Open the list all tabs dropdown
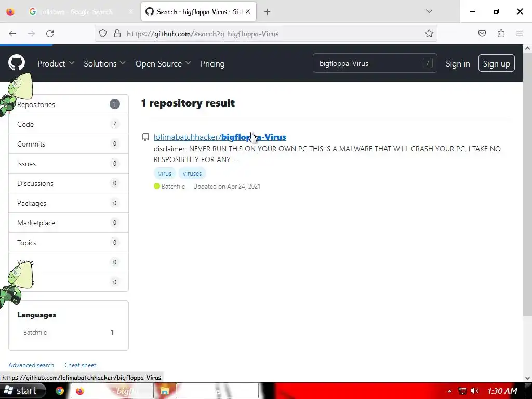 [x=429, y=11]
